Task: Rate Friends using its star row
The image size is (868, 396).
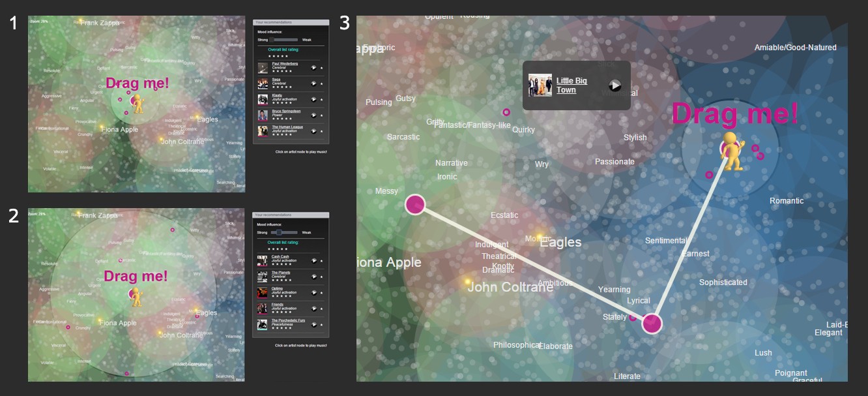Action: coord(282,312)
